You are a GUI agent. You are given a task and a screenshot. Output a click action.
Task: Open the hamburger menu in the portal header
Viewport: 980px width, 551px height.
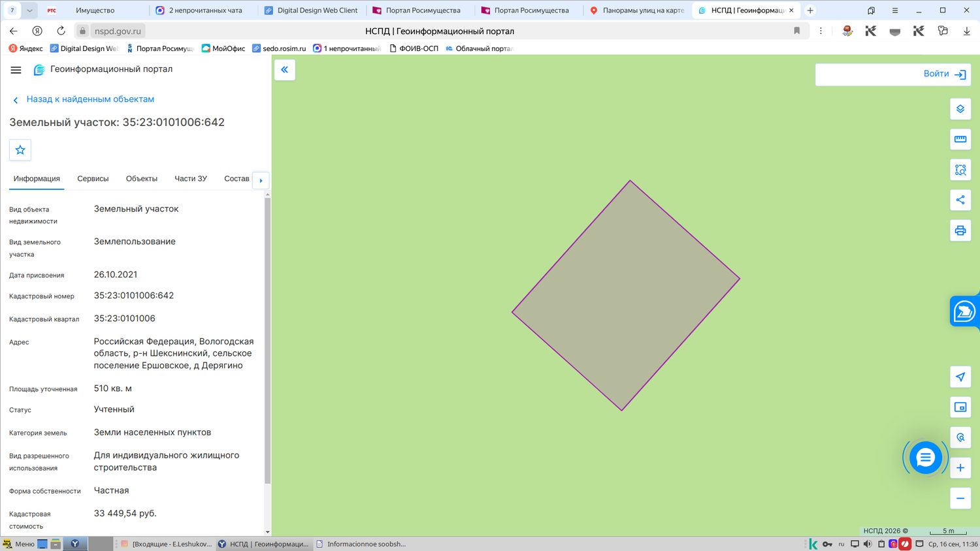click(16, 70)
